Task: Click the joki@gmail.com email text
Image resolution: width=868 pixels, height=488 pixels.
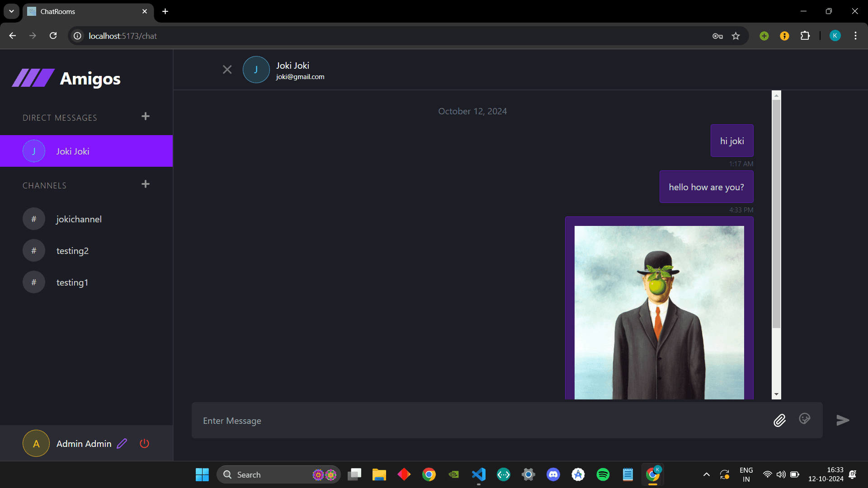Action: tap(300, 77)
